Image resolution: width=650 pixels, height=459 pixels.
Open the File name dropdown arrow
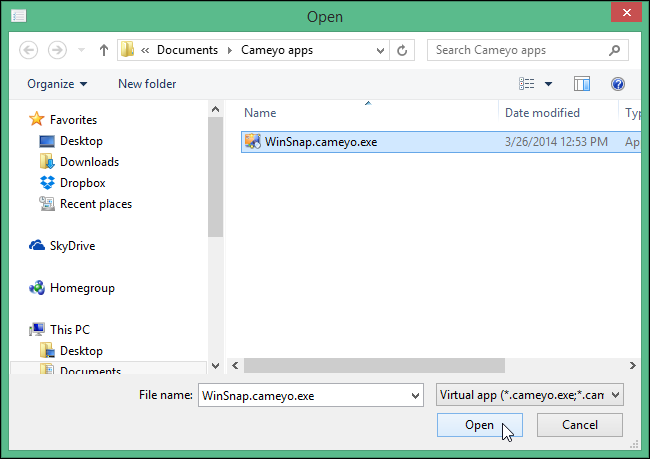(x=415, y=396)
